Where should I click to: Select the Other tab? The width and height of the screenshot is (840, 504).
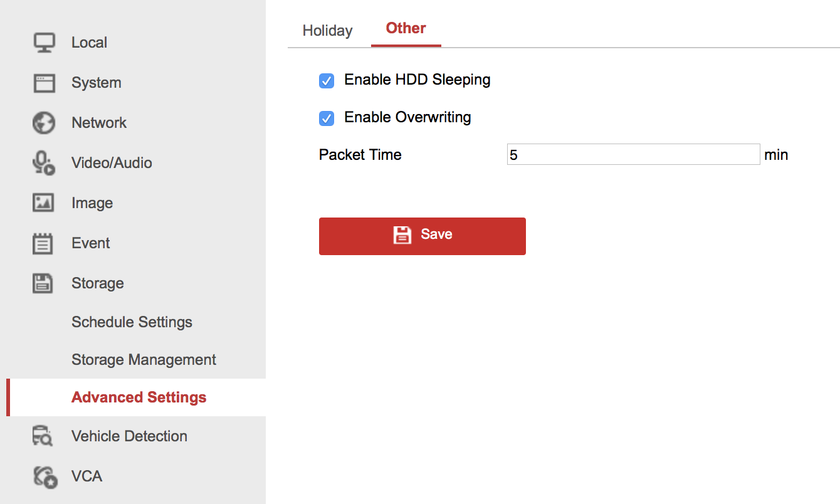[406, 28]
